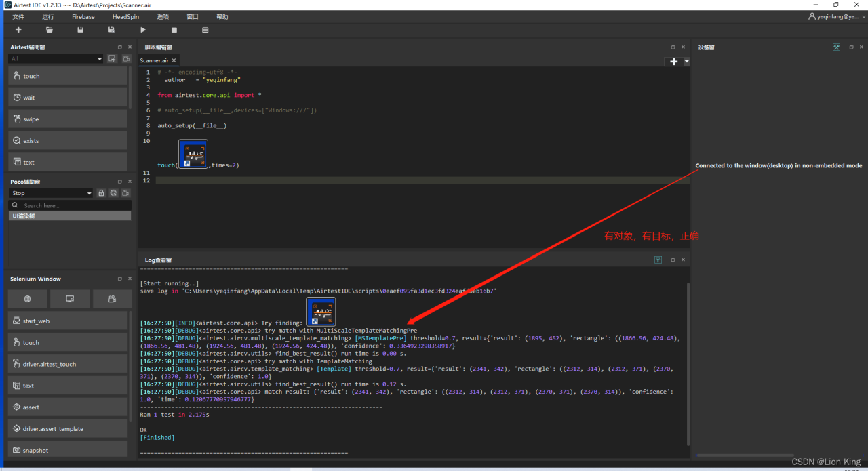Screen dimensions: 868x471
Task: Click the plus icon to add a new script tab
Action: click(x=673, y=61)
